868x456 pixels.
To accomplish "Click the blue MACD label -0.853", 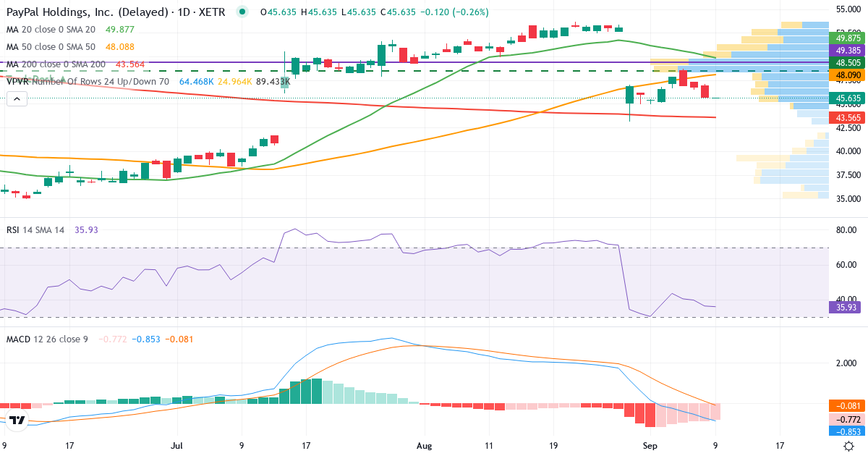I will [x=848, y=431].
